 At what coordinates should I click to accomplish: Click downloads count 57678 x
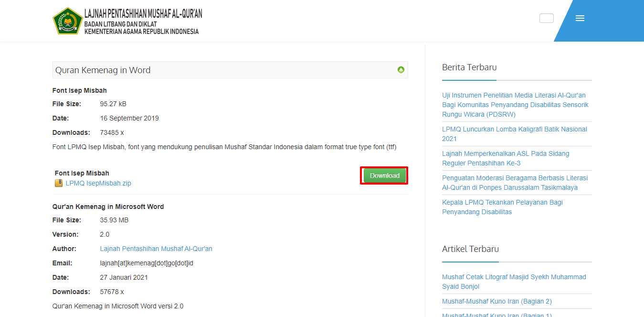tap(112, 292)
